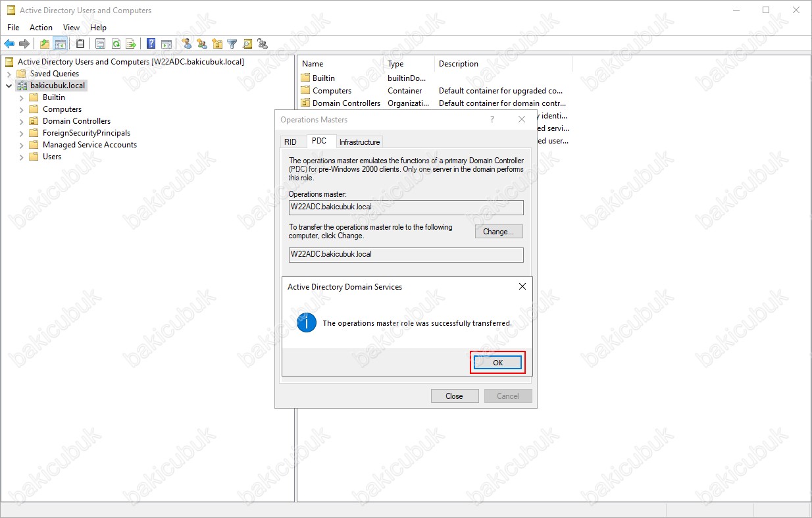Select Computers row in the list pane
This screenshot has width=812, height=518.
434,90
